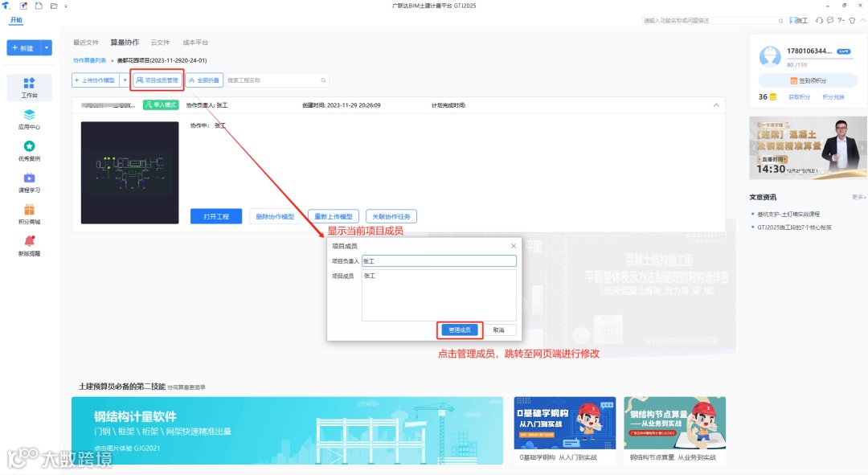Viewport: 868px width, 475px height.
Task: Click the Glodon logo icon in title bar
Action: [6, 6]
